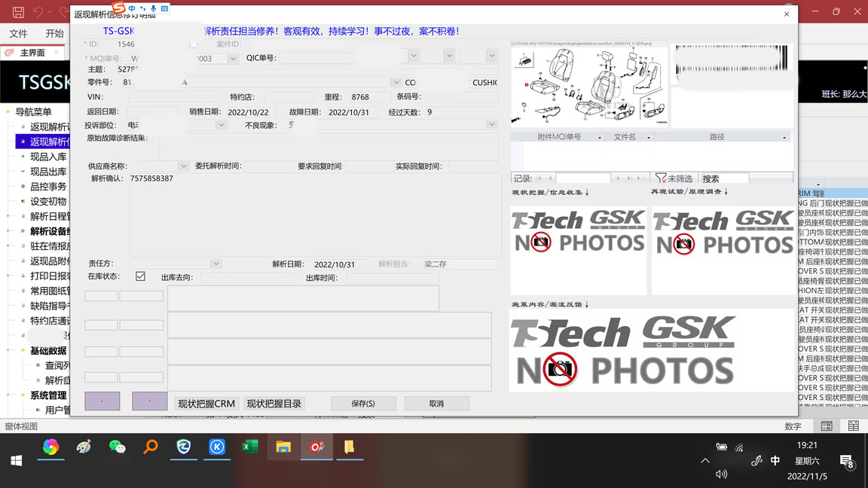
Task: Toggle the 在库状态 checkbox
Action: coord(141,276)
